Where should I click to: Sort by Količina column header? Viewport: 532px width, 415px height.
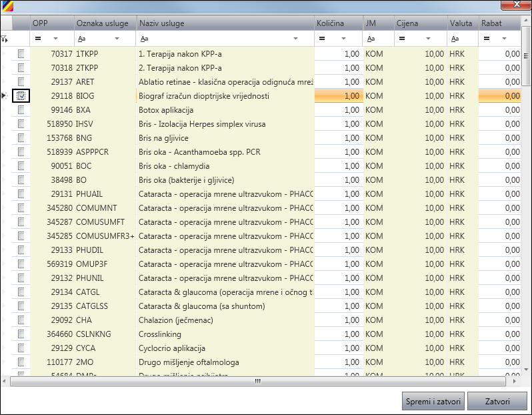(339, 23)
